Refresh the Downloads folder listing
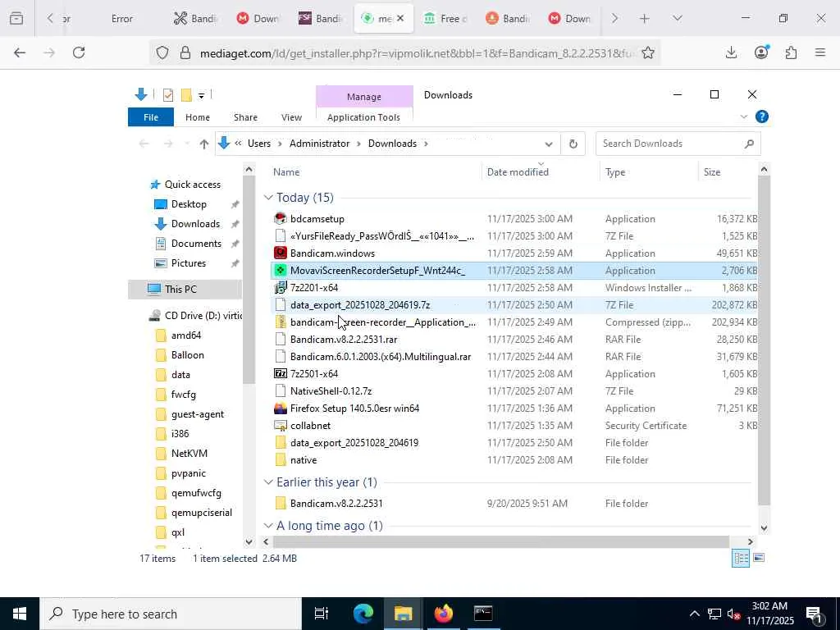 pyautogui.click(x=573, y=144)
